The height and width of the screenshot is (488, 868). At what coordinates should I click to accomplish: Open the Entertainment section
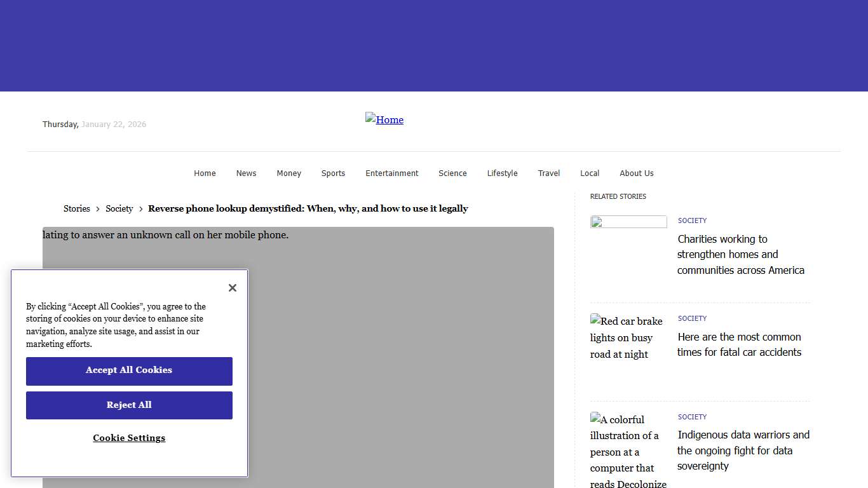click(391, 173)
